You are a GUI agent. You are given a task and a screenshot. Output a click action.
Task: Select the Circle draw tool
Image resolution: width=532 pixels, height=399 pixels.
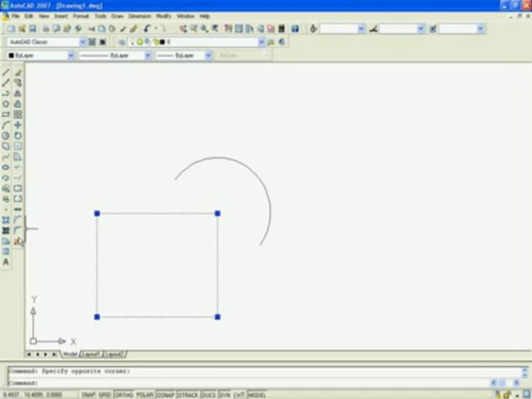pos(6,135)
